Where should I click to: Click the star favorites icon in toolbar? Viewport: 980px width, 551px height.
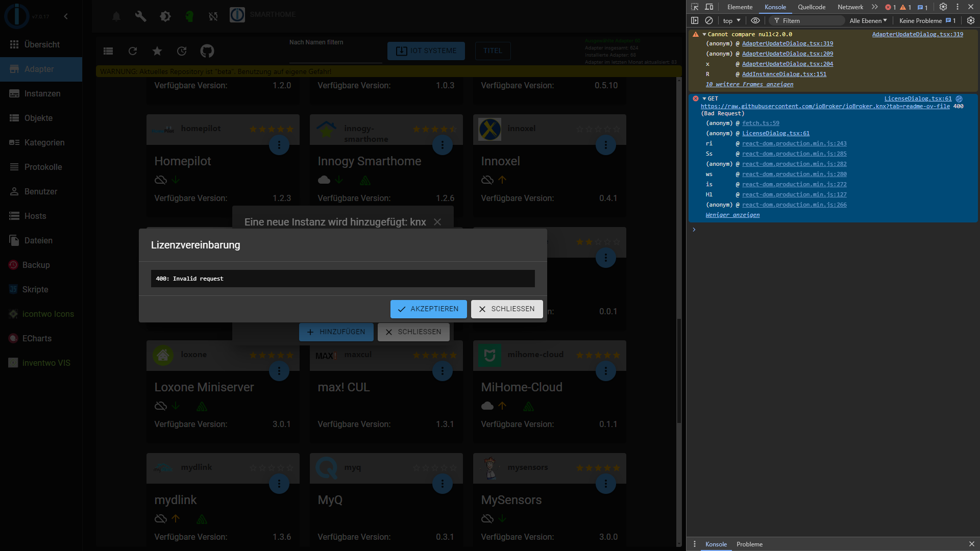pos(157,51)
